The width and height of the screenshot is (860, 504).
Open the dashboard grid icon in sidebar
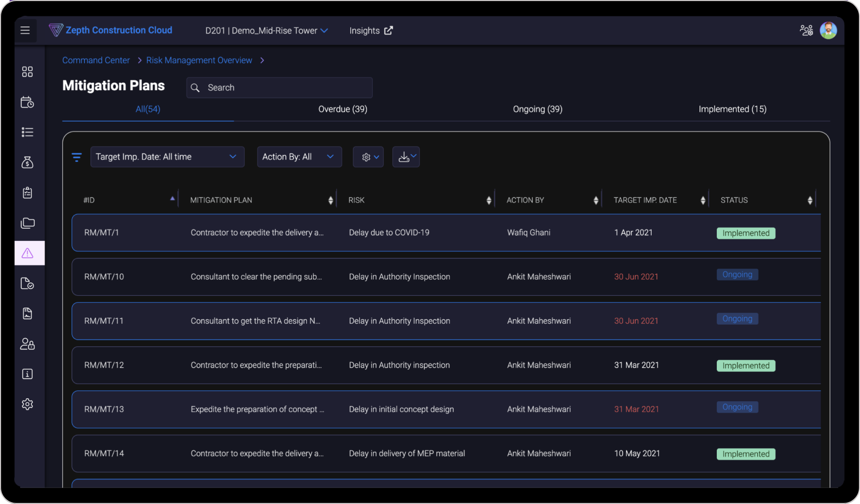[x=27, y=71]
